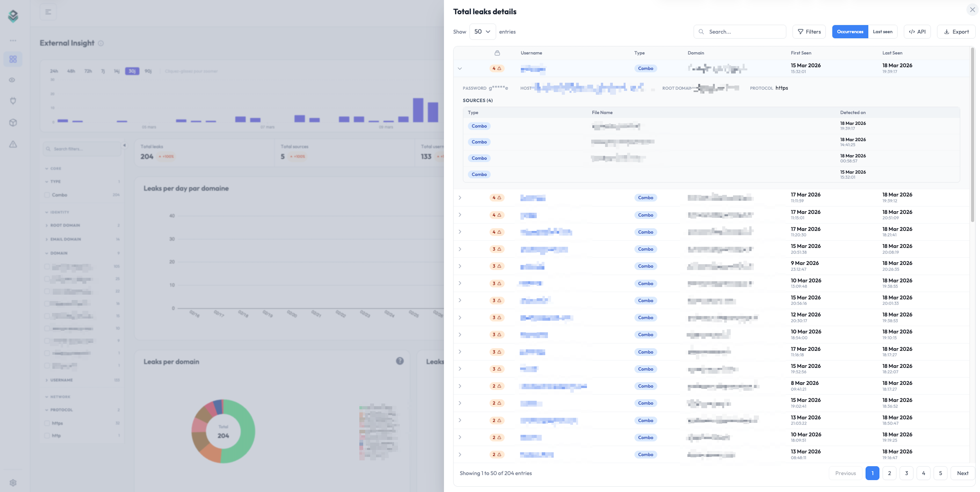Image resolution: width=980 pixels, height=492 pixels.
Task: Enable the Combo type filter checkbox
Action: pyautogui.click(x=47, y=195)
